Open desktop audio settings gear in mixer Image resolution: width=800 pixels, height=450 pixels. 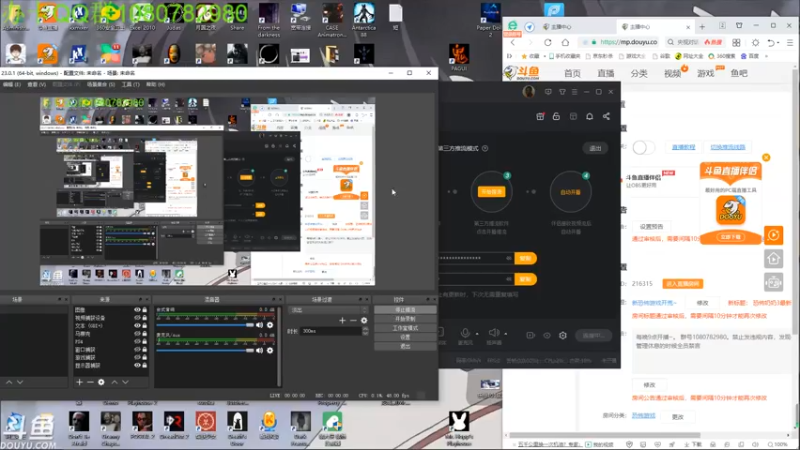pos(270,325)
